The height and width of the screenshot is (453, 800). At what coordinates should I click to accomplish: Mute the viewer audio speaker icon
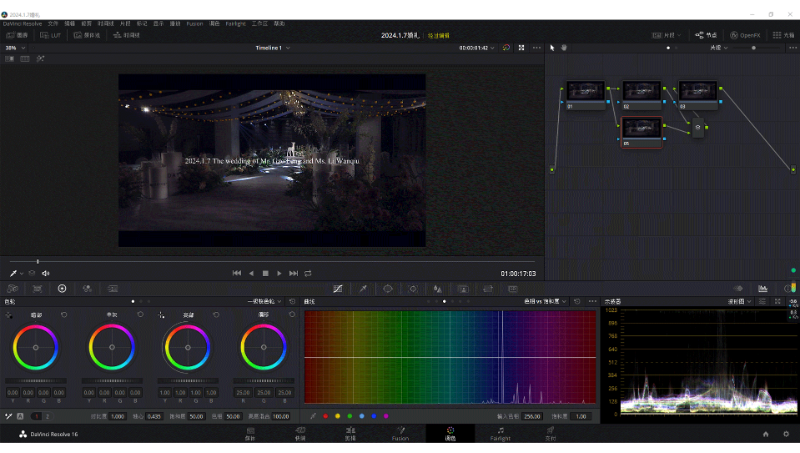46,273
